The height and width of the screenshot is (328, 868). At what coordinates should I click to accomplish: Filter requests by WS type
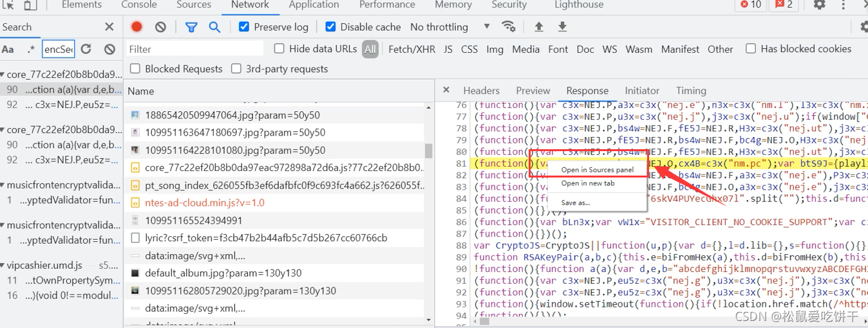click(x=610, y=49)
